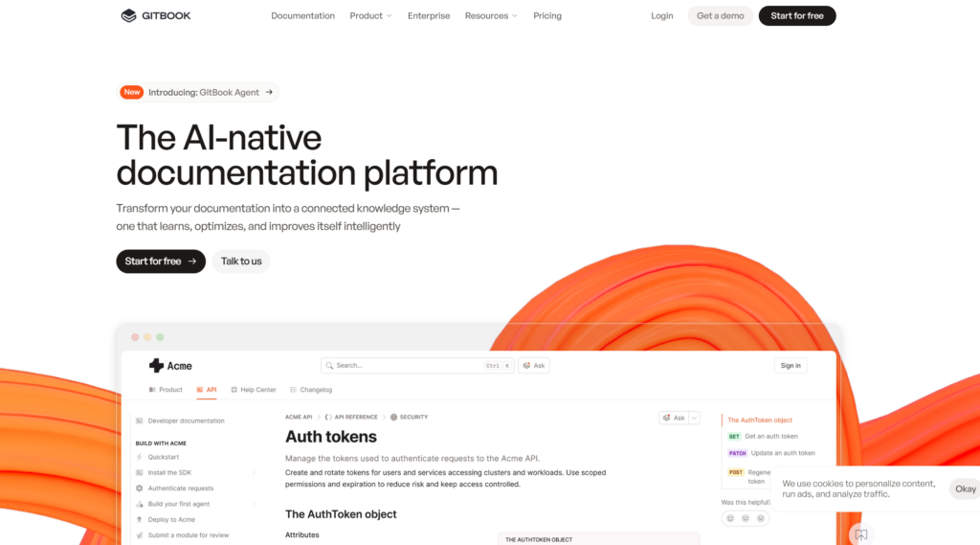Switch to the Help Center tab
This screenshot has height=545, width=980.
pos(253,390)
